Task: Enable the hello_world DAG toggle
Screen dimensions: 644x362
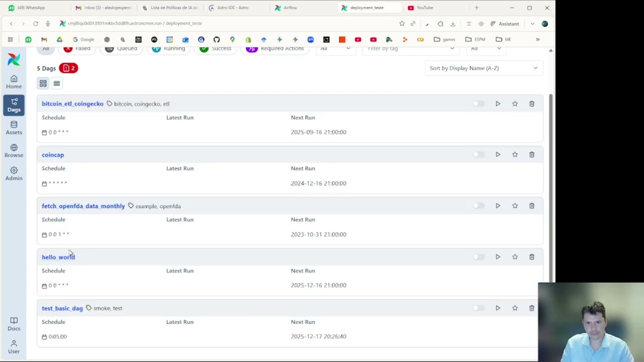Action: point(478,257)
